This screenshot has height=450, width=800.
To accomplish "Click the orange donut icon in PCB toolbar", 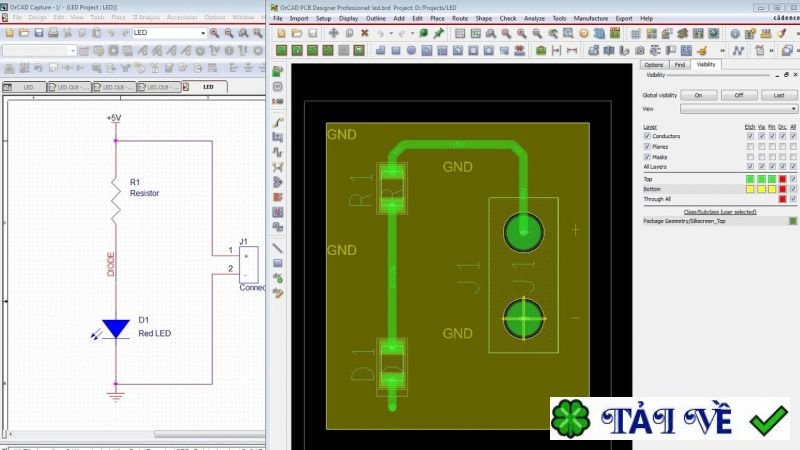I will pyautogui.click(x=584, y=34).
